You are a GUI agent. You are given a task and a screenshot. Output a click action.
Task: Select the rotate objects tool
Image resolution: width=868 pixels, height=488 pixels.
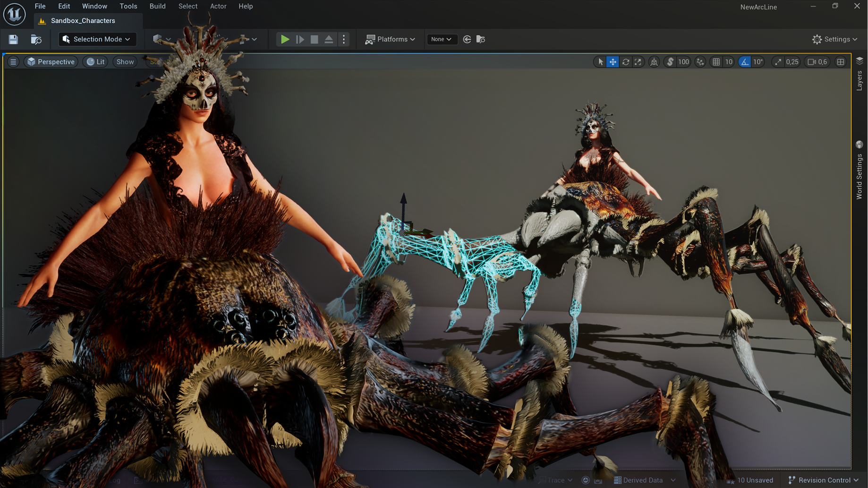point(626,62)
